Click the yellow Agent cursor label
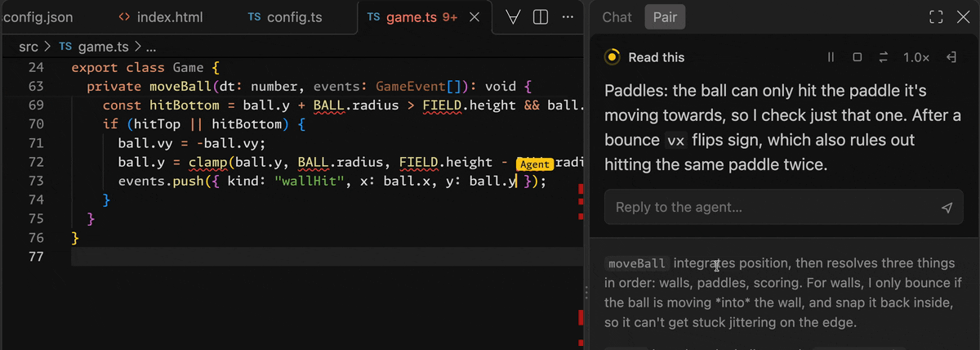The width and height of the screenshot is (980, 350). point(535,164)
